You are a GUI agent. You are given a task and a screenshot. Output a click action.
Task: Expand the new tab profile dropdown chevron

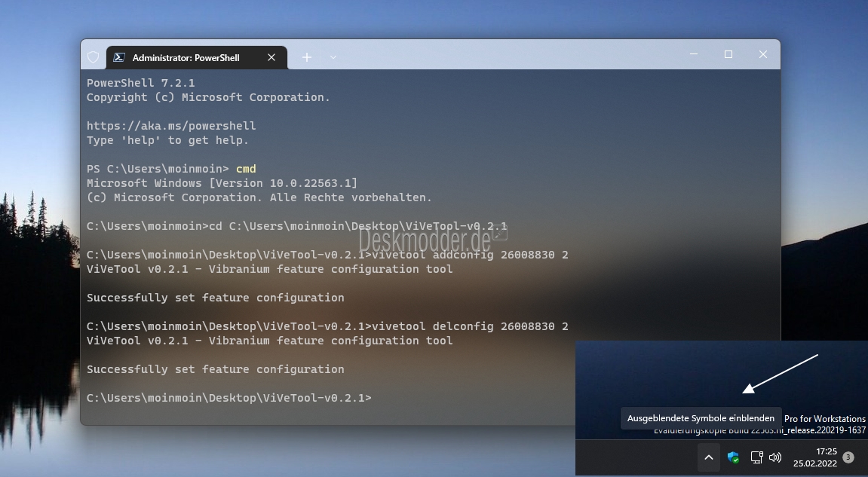(x=333, y=57)
